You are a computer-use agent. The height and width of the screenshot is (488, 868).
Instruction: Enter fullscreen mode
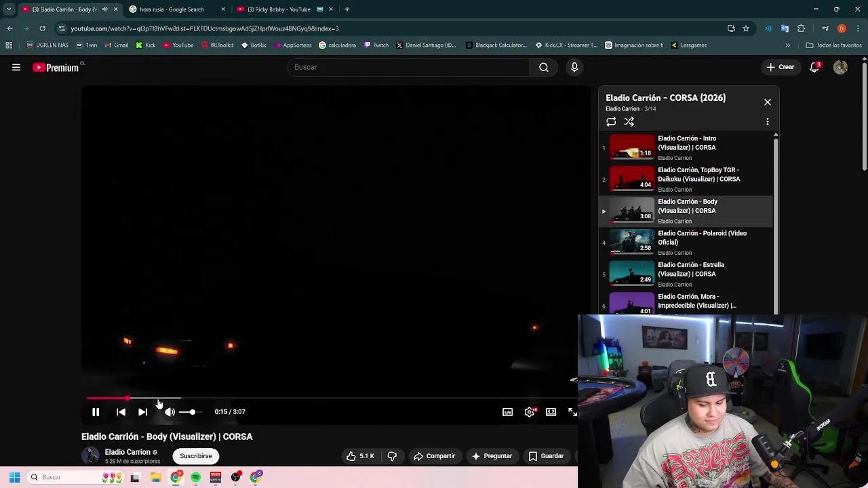tap(572, 412)
